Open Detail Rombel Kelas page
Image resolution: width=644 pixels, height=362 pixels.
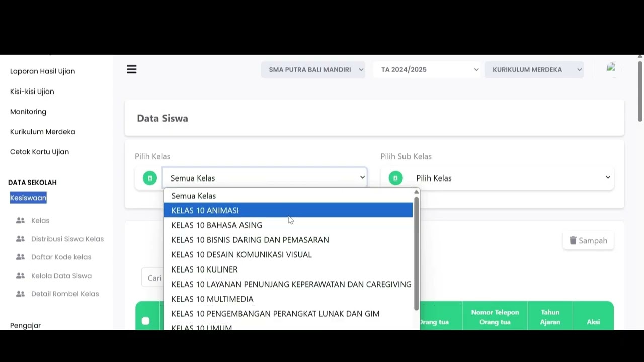pos(65,294)
